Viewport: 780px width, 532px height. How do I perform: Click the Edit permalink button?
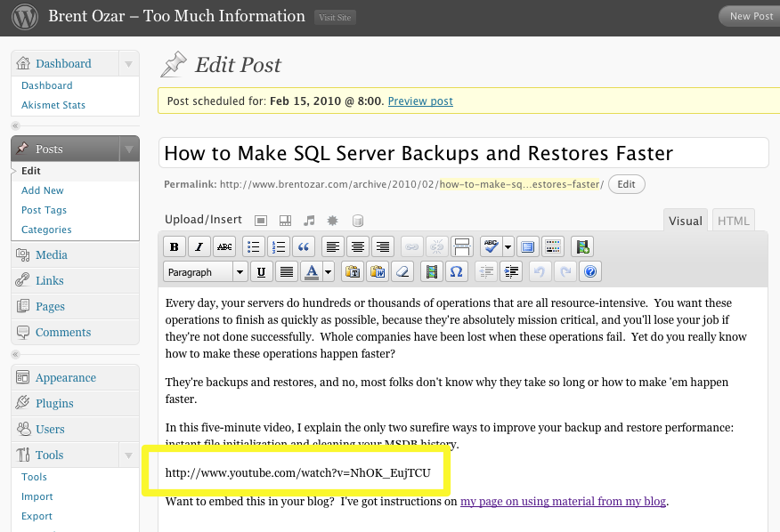click(x=627, y=184)
